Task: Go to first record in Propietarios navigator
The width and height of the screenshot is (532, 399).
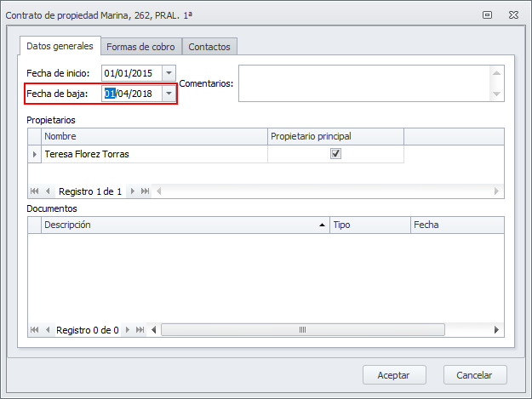Action: click(x=35, y=191)
